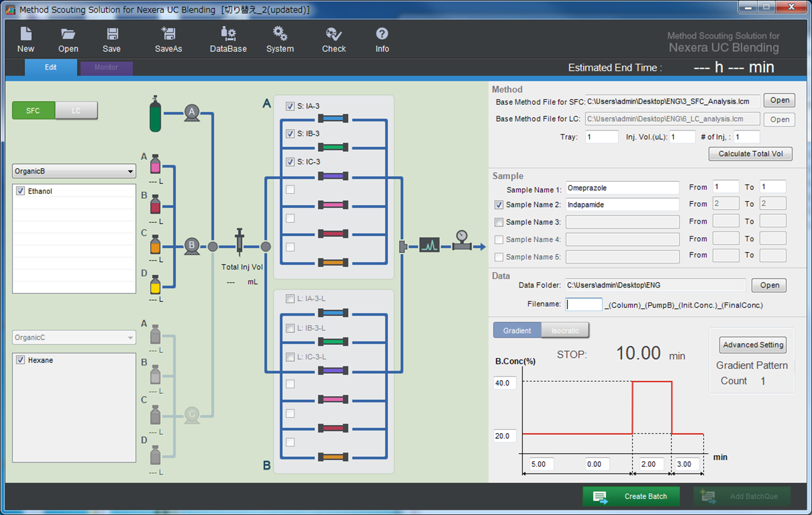
Task: Open the Data Folder browser
Action: tap(769, 285)
